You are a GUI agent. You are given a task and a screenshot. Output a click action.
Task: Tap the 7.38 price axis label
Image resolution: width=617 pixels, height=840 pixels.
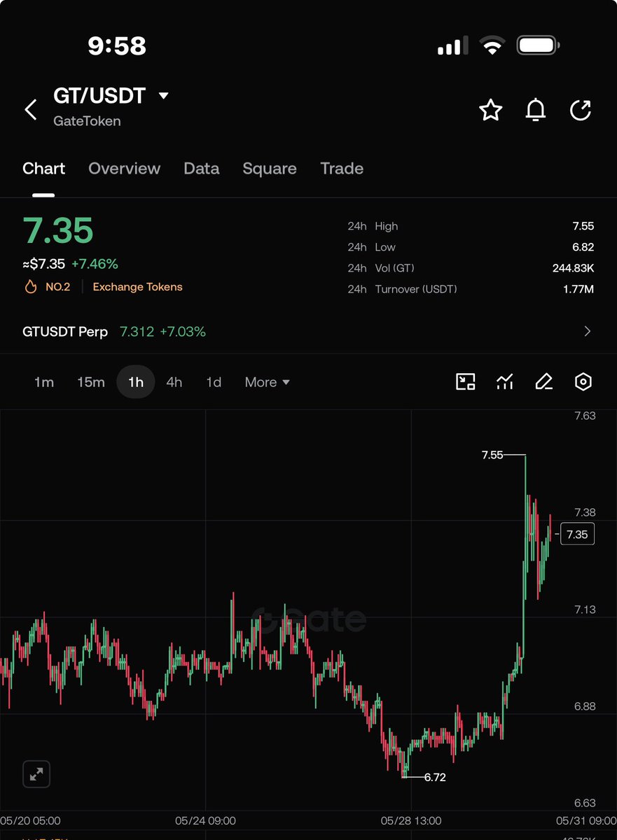(x=585, y=512)
